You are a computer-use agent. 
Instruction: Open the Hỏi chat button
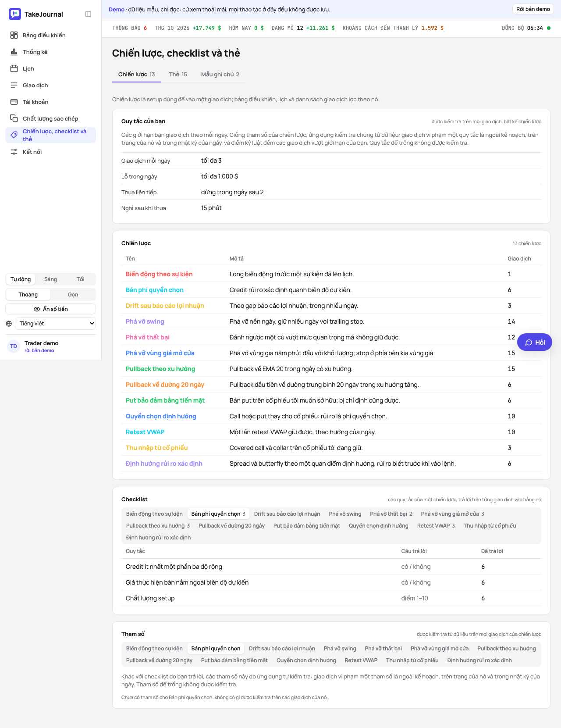pos(535,343)
